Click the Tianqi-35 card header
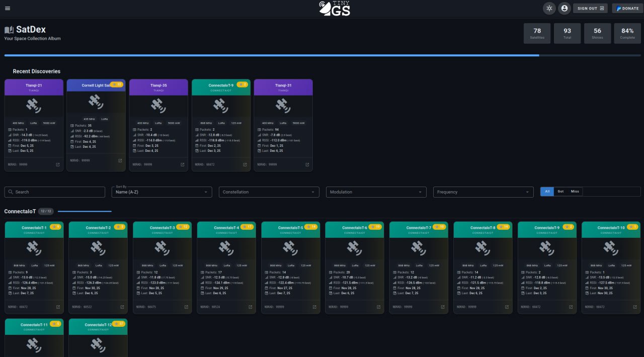This screenshot has width=644, height=357. tap(158, 87)
